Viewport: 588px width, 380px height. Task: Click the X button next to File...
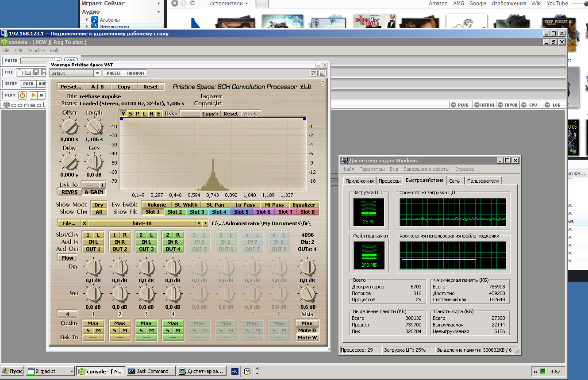coord(85,223)
